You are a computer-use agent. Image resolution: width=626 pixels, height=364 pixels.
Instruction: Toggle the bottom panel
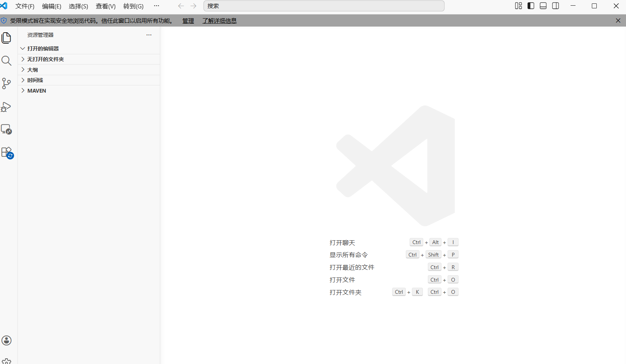pos(543,6)
